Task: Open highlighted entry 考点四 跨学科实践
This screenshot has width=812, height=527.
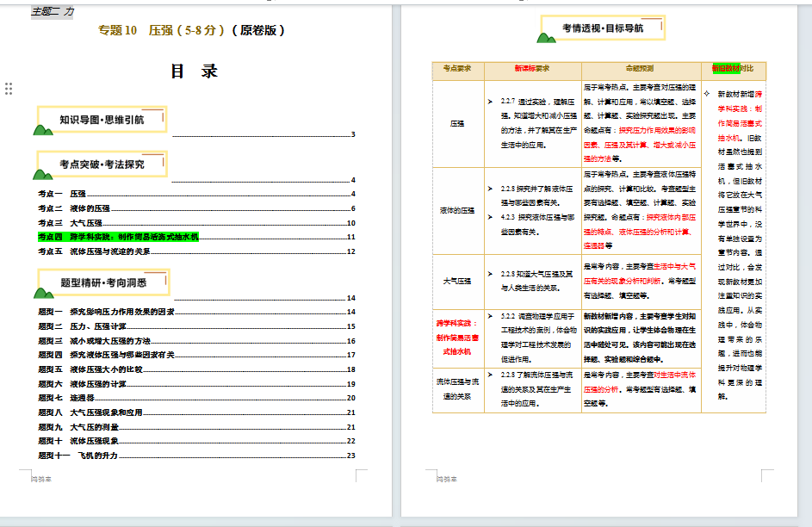Action: (196, 237)
